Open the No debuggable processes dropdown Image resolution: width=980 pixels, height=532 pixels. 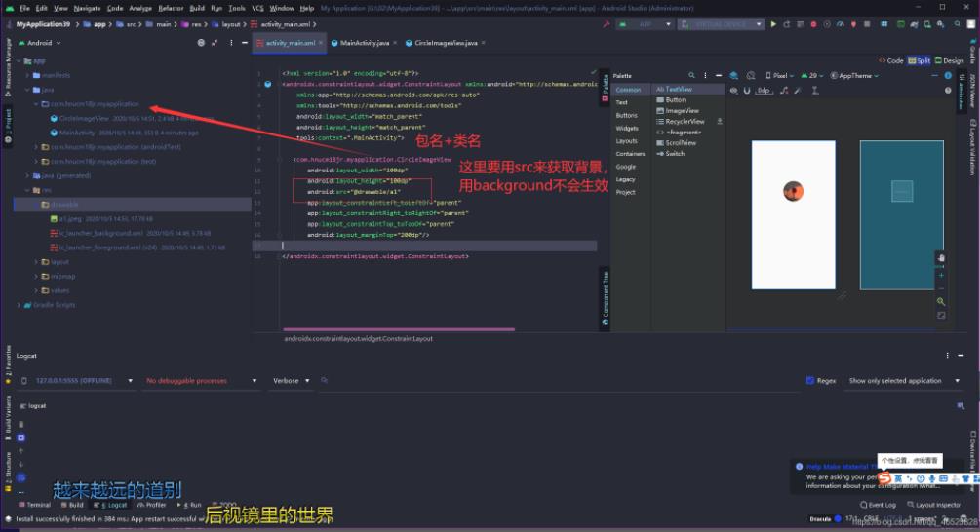pos(201,380)
